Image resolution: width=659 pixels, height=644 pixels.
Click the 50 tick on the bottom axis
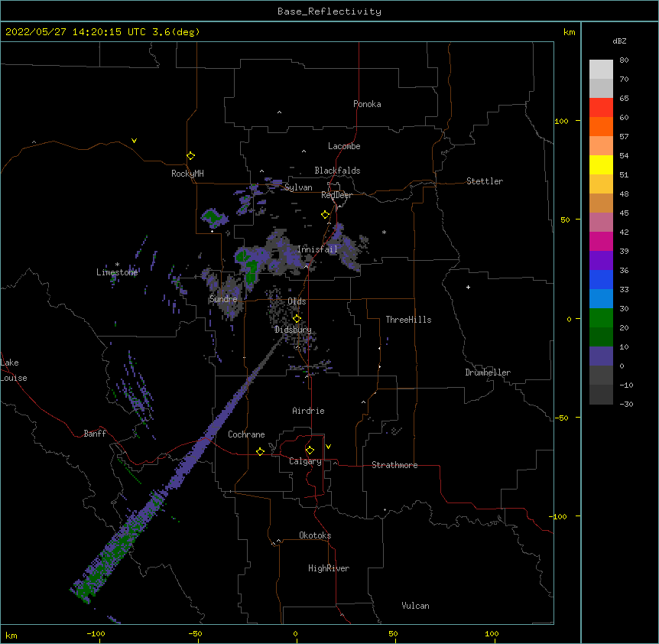(x=393, y=633)
